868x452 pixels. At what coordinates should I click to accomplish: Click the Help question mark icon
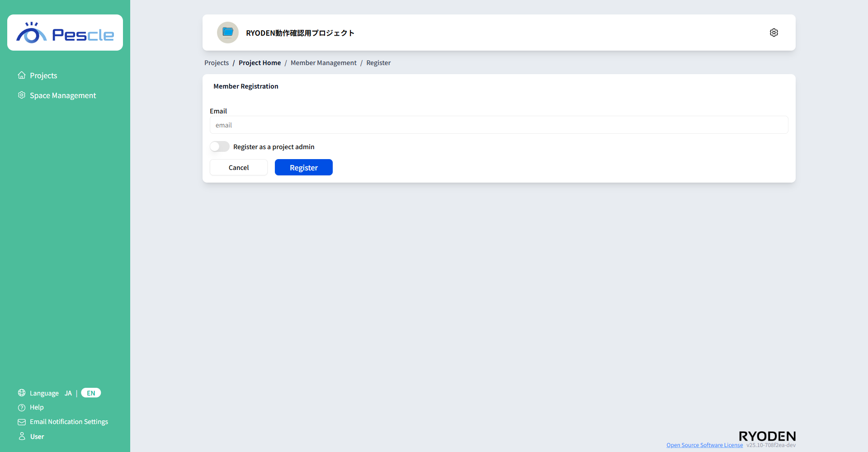pos(21,407)
